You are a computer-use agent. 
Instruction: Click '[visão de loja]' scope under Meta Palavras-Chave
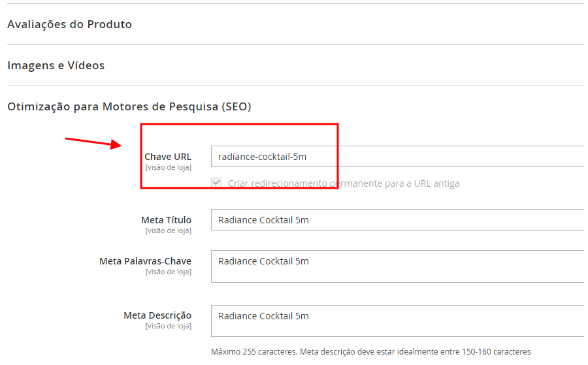click(168, 272)
